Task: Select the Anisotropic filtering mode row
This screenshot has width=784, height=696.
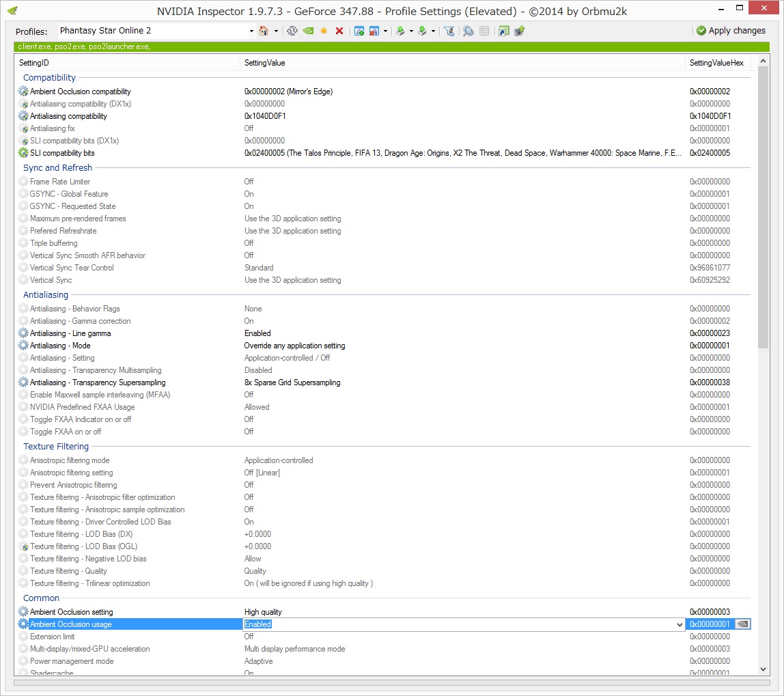Action: click(x=384, y=460)
